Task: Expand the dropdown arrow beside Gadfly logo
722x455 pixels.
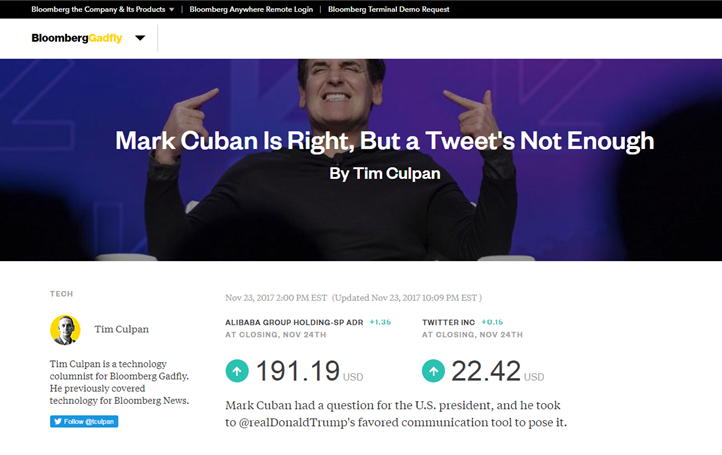Action: (140, 39)
